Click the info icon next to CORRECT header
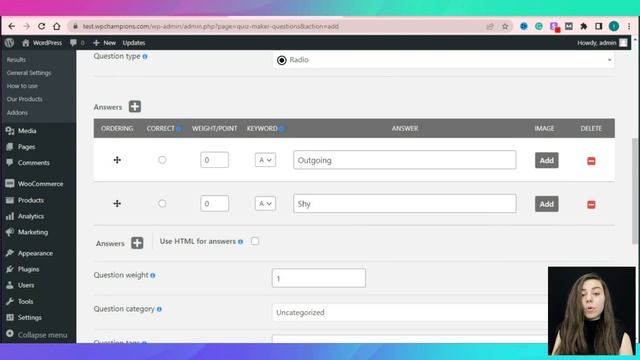Image resolution: width=640 pixels, height=360 pixels. [x=178, y=129]
